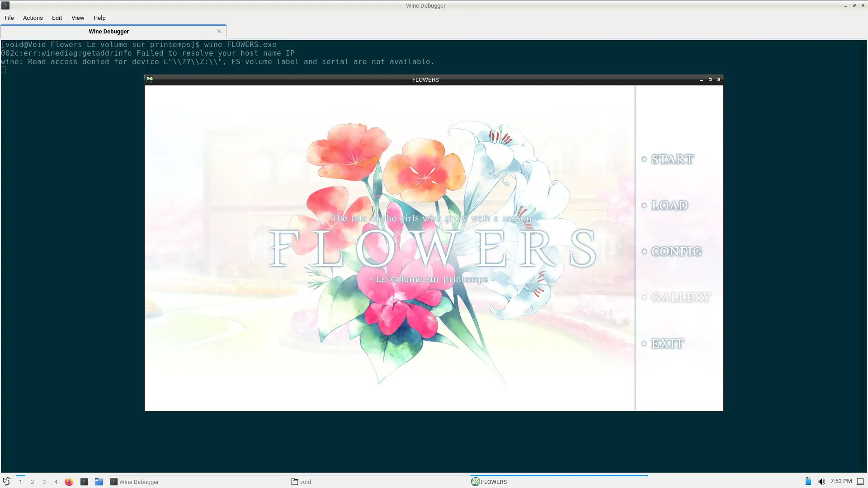Screen dimensions: 868x488
Task: Click the START menu option
Action: coord(672,159)
